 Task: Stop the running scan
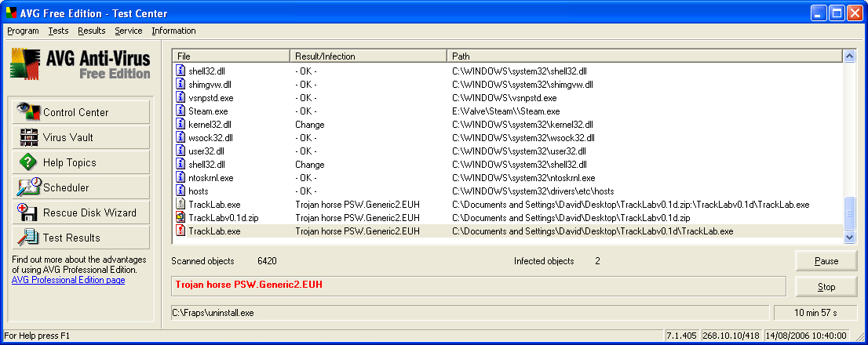[x=826, y=287]
